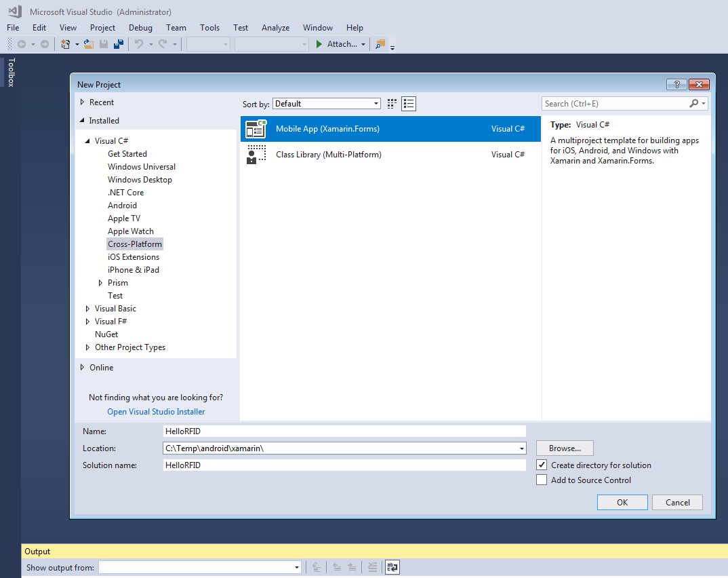The height and width of the screenshot is (578, 728).
Task: Click the Name input field
Action: click(x=344, y=431)
